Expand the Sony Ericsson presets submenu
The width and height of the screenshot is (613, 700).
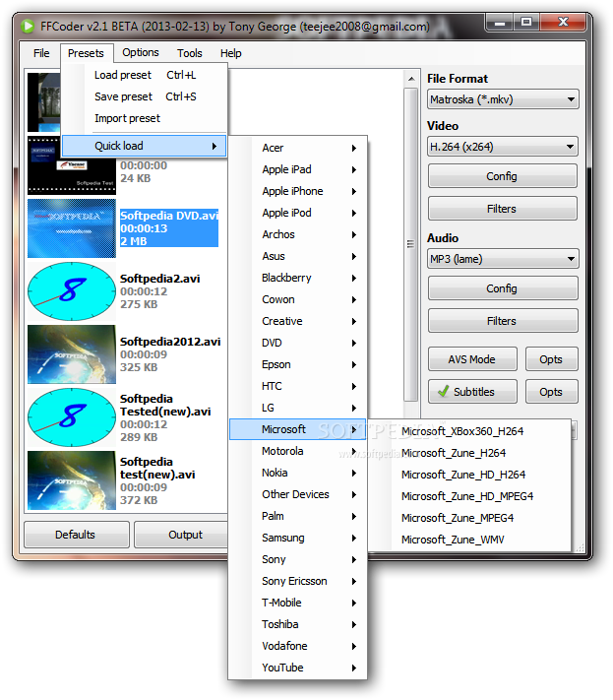pyautogui.click(x=297, y=581)
